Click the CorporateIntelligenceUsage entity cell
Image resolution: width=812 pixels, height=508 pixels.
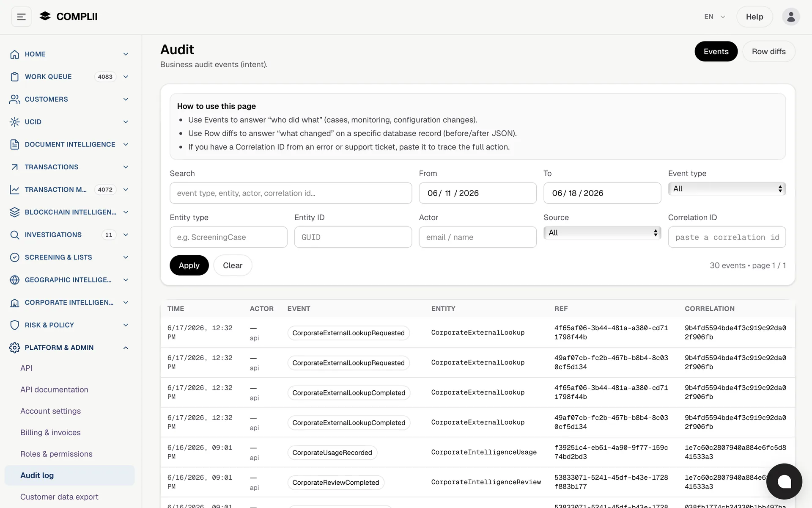pyautogui.click(x=484, y=452)
